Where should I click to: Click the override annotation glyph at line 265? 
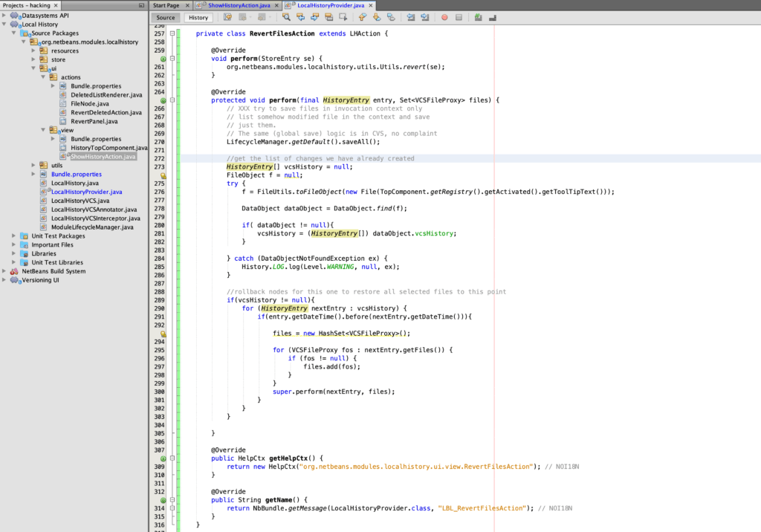pos(163,100)
